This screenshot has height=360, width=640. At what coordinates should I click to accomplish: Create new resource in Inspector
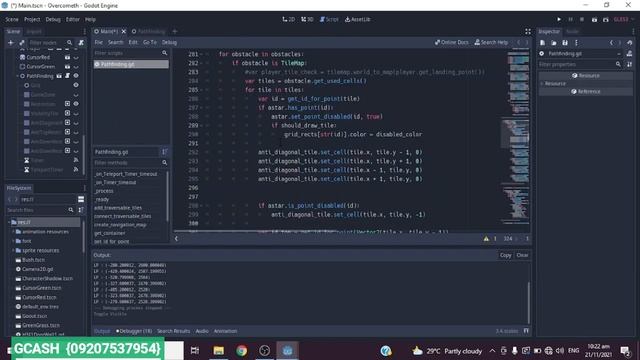click(x=542, y=42)
